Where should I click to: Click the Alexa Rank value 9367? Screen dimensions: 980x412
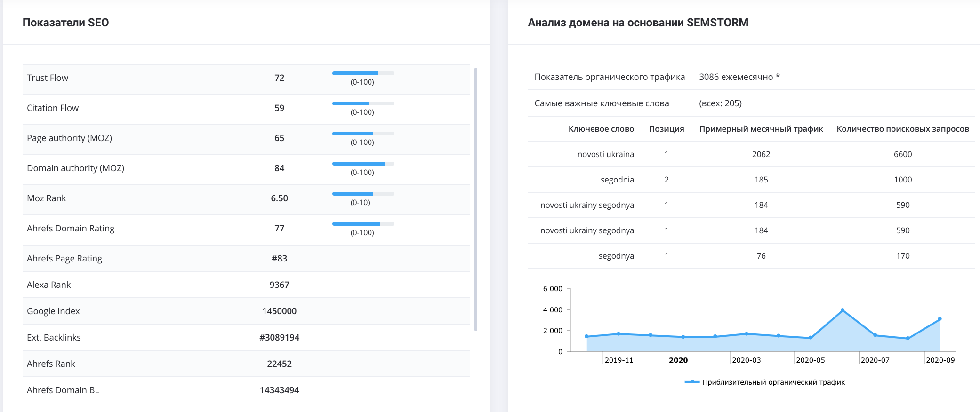point(280,285)
